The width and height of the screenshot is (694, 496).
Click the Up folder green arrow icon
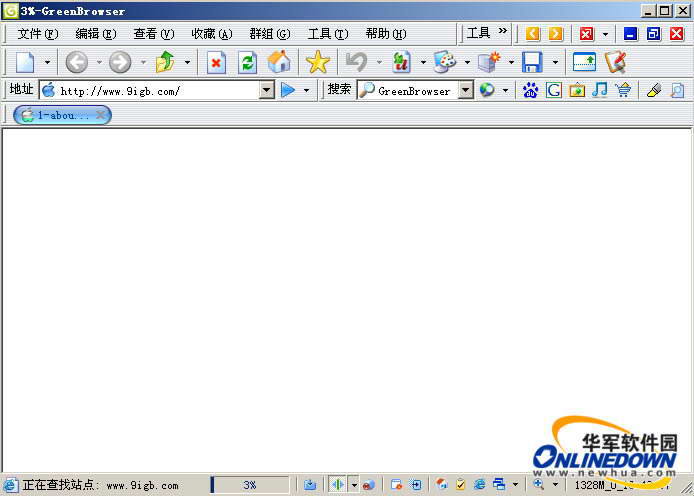pyautogui.click(x=165, y=62)
